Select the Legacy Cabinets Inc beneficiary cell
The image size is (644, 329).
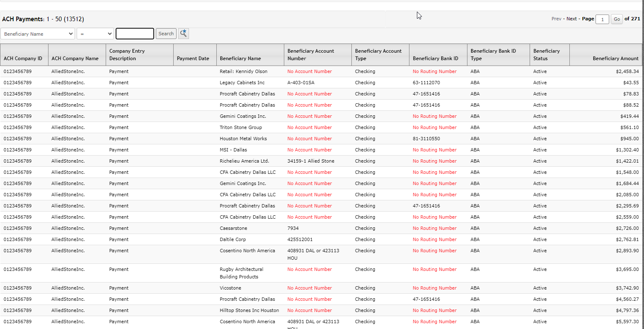[x=242, y=83]
